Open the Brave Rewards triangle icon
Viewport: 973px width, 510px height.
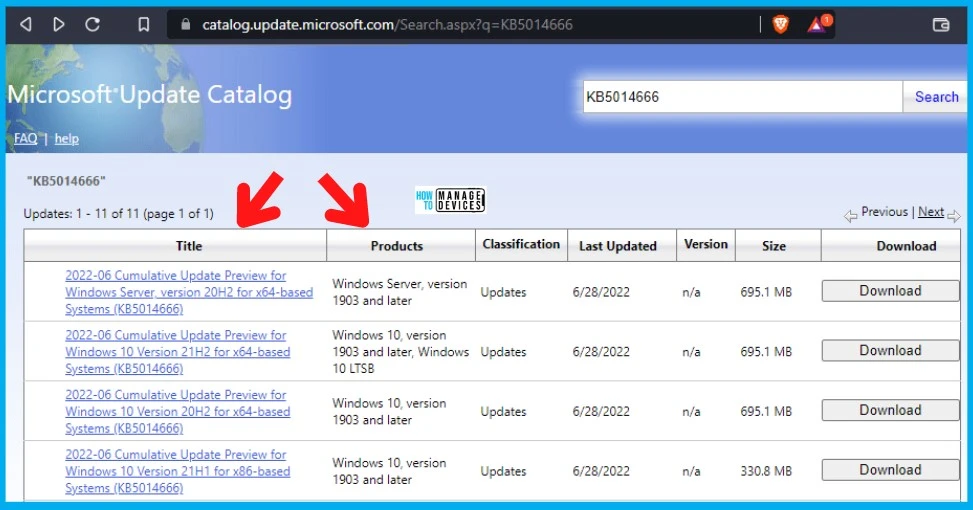[x=817, y=25]
